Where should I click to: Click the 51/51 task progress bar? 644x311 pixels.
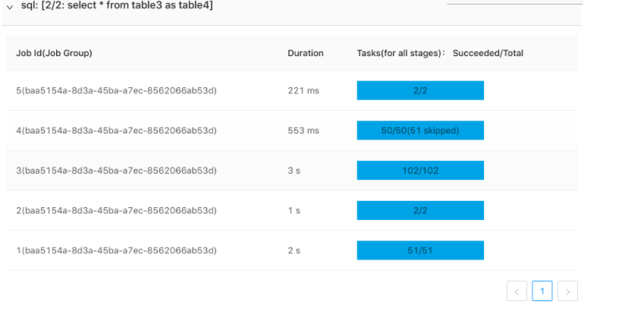point(420,250)
